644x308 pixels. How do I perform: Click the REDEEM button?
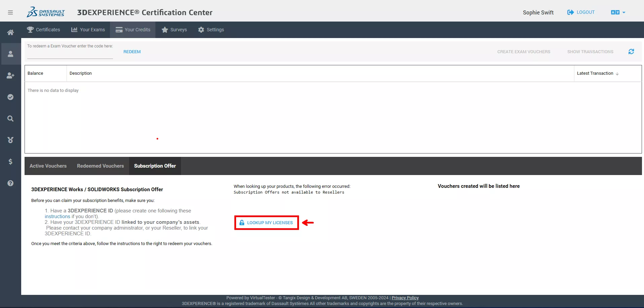(x=132, y=52)
